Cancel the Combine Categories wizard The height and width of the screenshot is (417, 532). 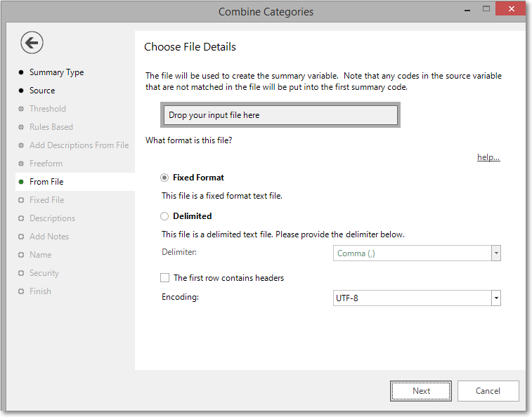coord(488,391)
